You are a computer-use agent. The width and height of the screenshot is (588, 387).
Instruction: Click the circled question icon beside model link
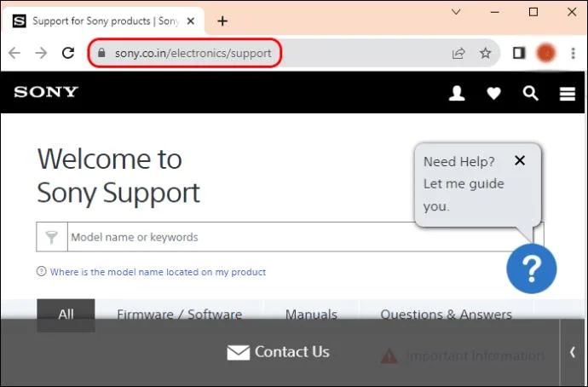[x=41, y=271]
